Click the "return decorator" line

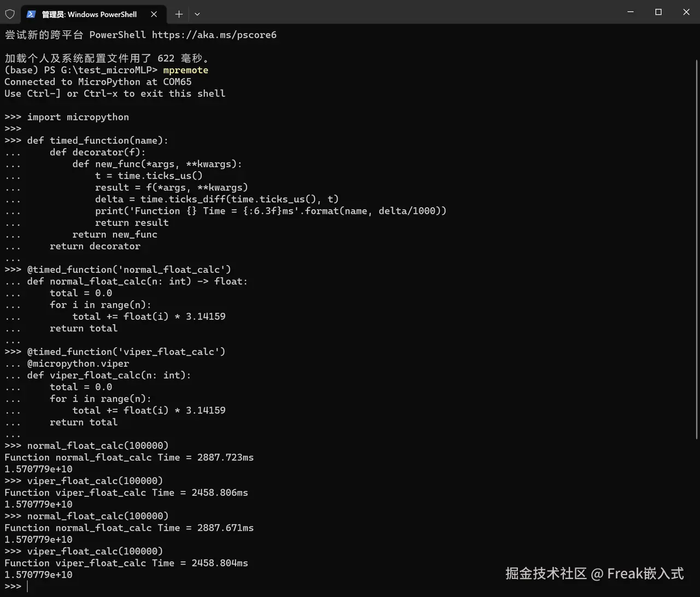[x=95, y=247]
